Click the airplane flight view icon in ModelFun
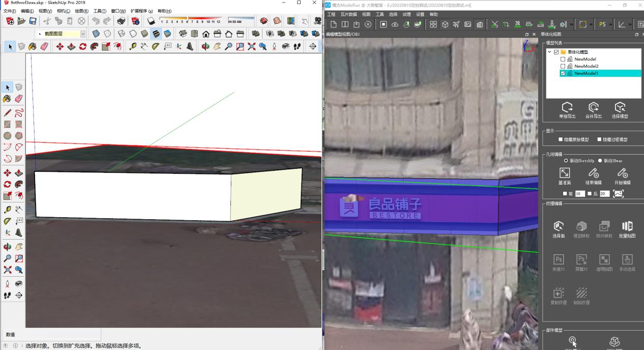This screenshot has width=644, height=350. (456, 24)
